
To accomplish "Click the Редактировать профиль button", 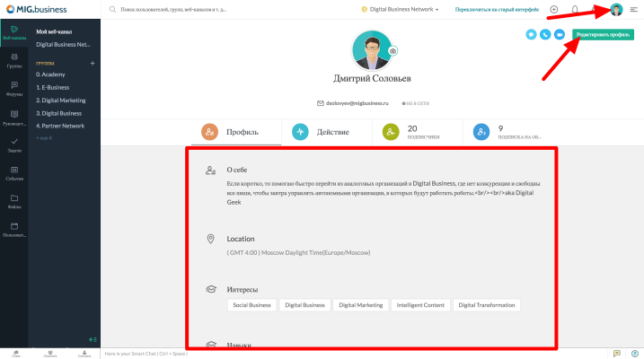I will pyautogui.click(x=603, y=34).
